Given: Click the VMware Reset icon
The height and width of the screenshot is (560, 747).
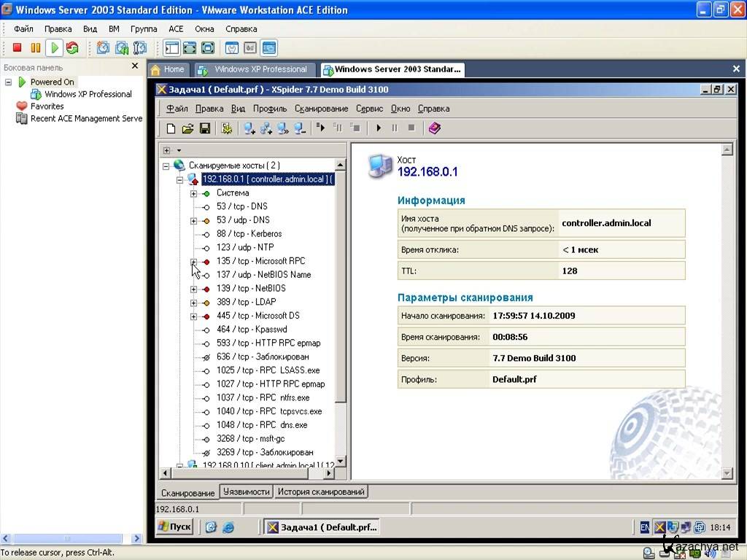Looking at the screenshot, I should click(x=72, y=48).
